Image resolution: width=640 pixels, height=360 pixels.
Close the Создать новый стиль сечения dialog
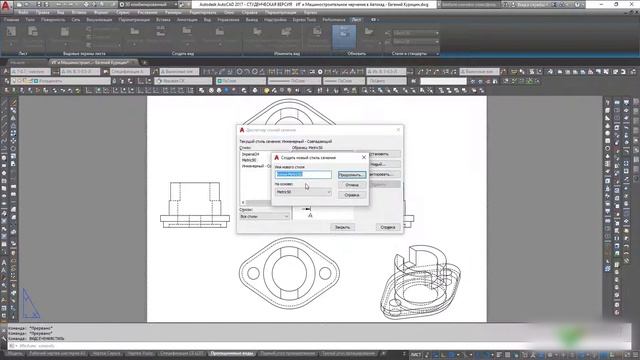tap(364, 157)
